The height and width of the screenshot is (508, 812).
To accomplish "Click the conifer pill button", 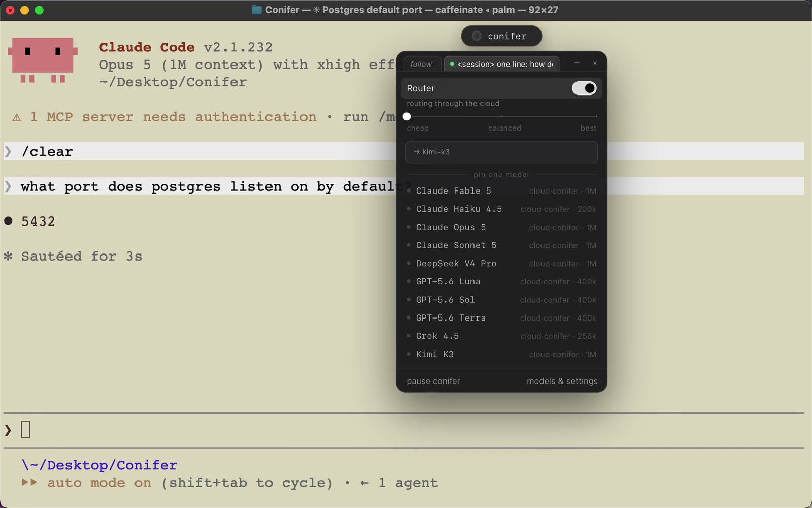I will (x=501, y=36).
